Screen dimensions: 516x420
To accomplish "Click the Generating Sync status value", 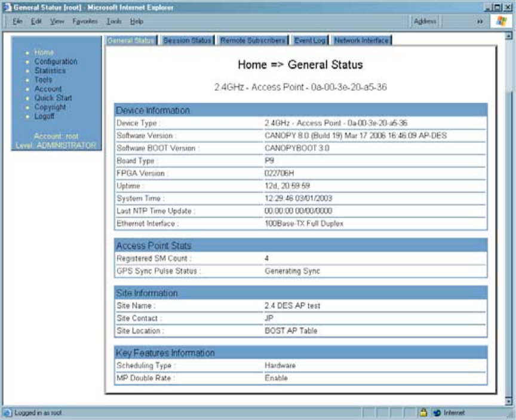I will [x=292, y=271].
